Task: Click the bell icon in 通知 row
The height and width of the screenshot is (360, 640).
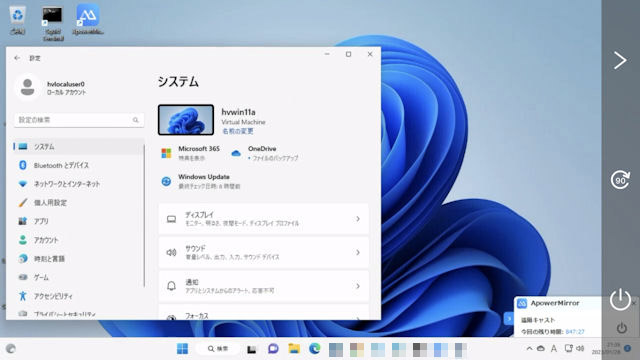Action: (171, 286)
